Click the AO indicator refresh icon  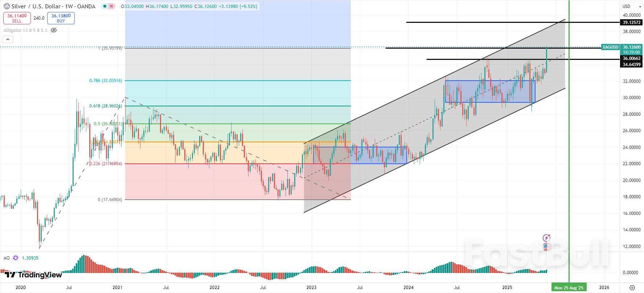pos(16,258)
